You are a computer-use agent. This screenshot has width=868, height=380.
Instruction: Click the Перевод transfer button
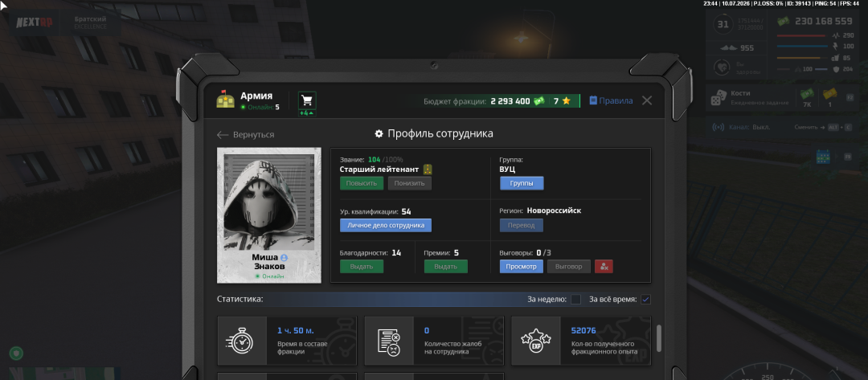click(522, 225)
